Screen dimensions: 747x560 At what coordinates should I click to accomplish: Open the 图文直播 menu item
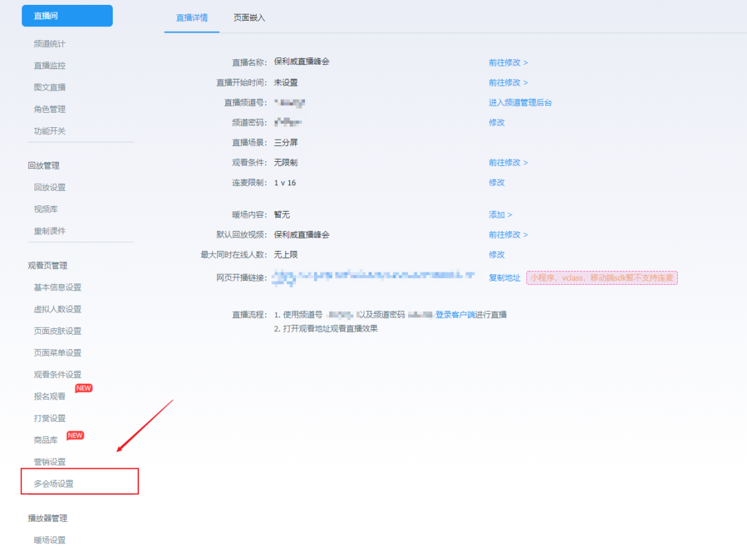coord(50,87)
